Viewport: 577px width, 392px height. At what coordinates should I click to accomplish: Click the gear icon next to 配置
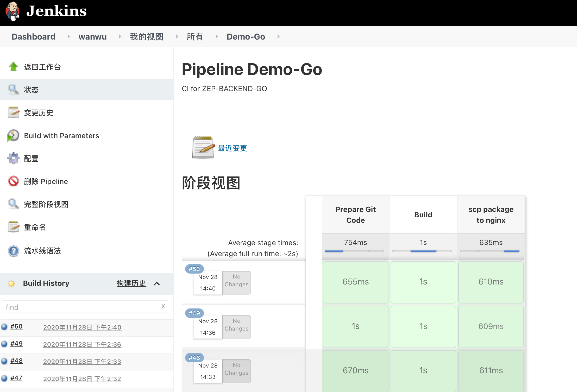click(x=13, y=158)
